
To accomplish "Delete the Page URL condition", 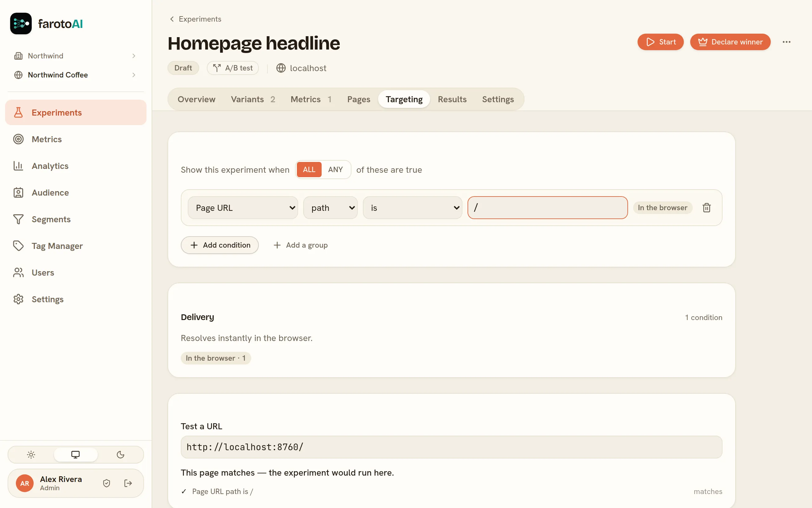I will [x=707, y=208].
